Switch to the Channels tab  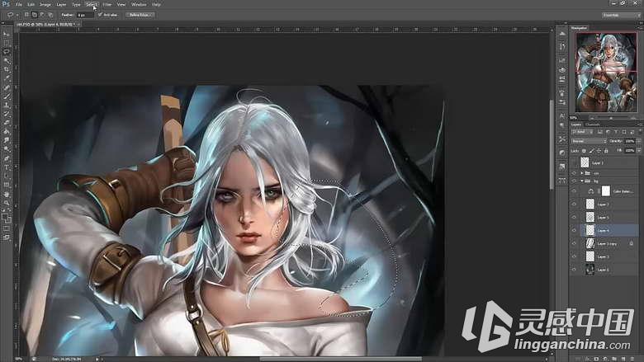point(592,125)
